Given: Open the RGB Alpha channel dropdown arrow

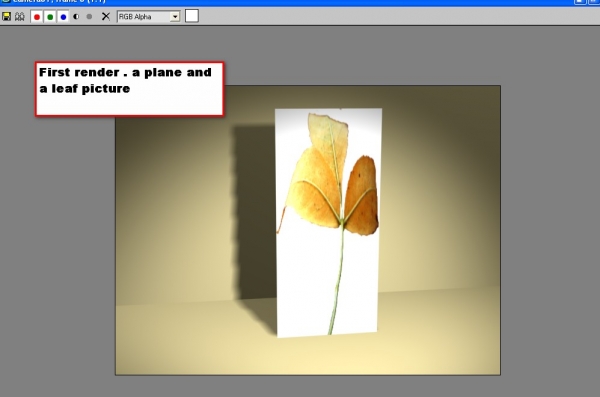Looking at the screenshot, I should click(175, 17).
